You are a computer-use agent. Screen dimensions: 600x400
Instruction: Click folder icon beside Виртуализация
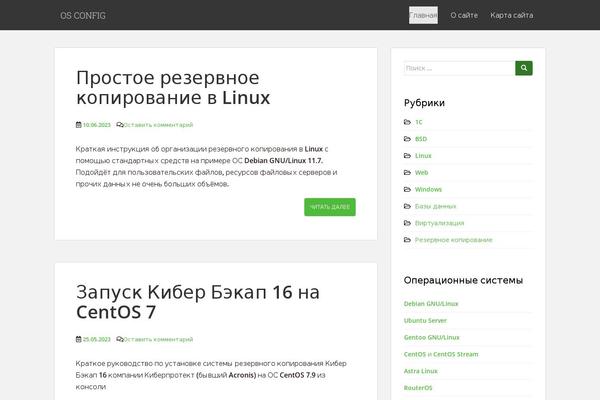(407, 223)
